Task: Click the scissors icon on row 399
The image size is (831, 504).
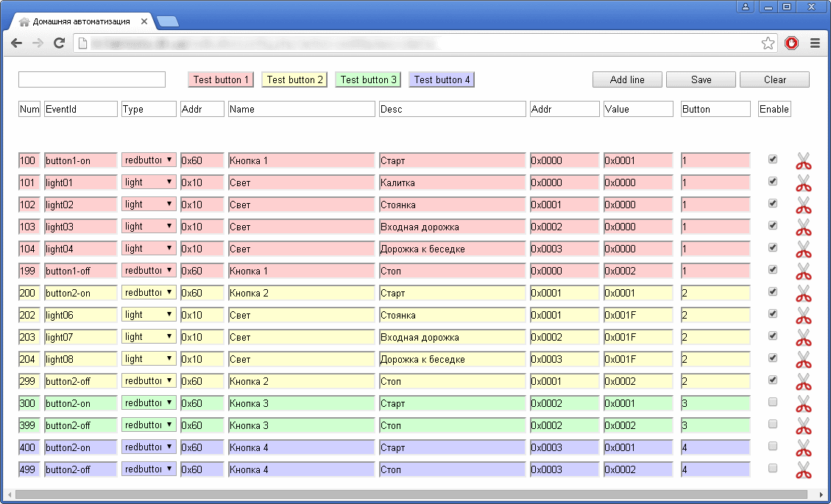Action: pyautogui.click(x=804, y=425)
